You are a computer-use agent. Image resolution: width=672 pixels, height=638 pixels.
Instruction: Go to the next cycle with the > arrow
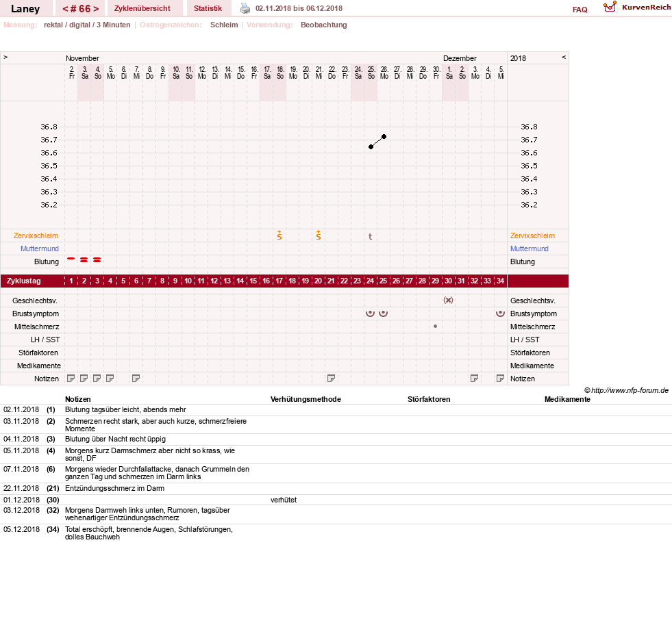96,9
